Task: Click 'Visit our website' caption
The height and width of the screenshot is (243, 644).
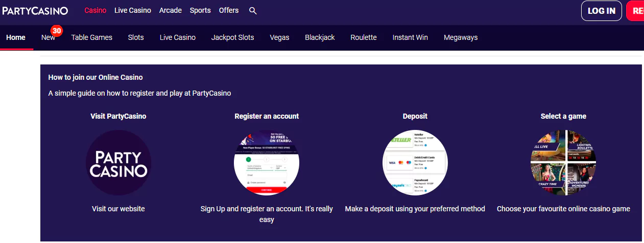Action: click(118, 209)
